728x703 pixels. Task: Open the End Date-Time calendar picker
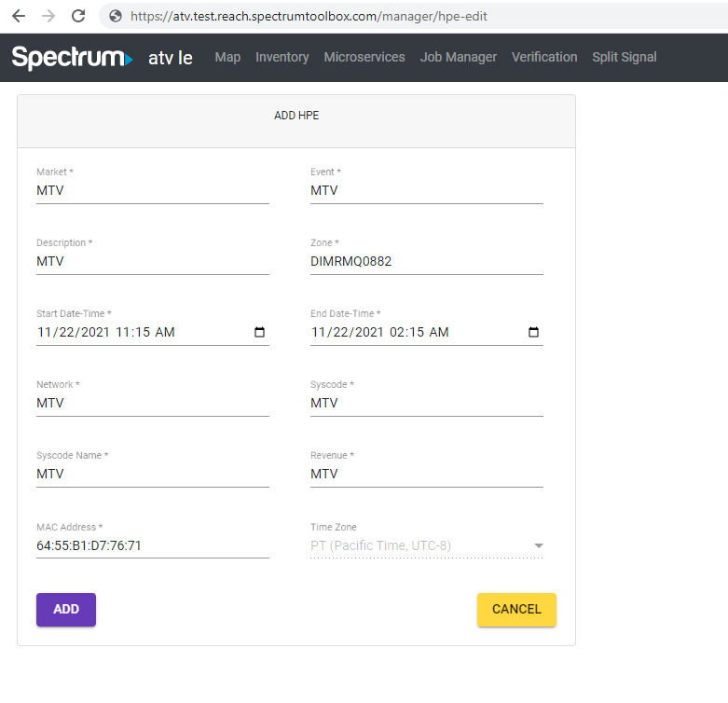pyautogui.click(x=533, y=332)
